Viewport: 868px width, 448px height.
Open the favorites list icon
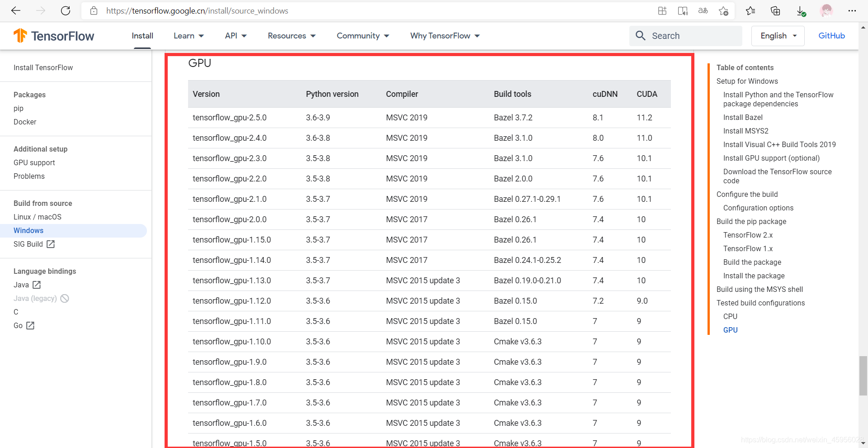click(x=750, y=11)
